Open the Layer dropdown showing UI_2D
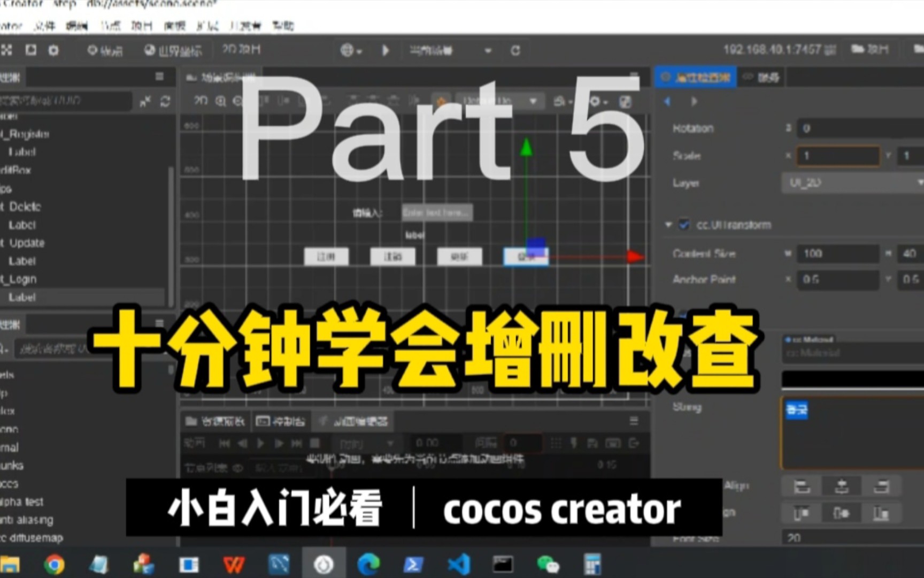This screenshot has width=924, height=578. point(852,183)
